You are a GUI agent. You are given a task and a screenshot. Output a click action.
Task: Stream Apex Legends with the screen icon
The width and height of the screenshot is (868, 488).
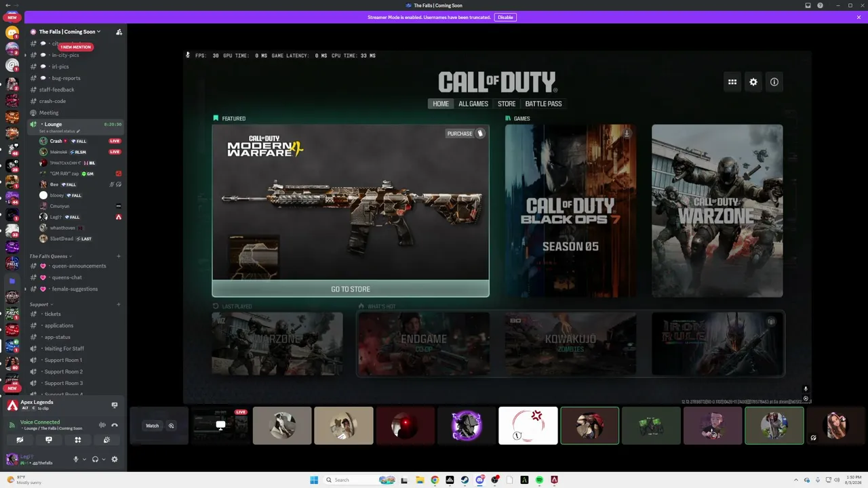[x=115, y=405]
